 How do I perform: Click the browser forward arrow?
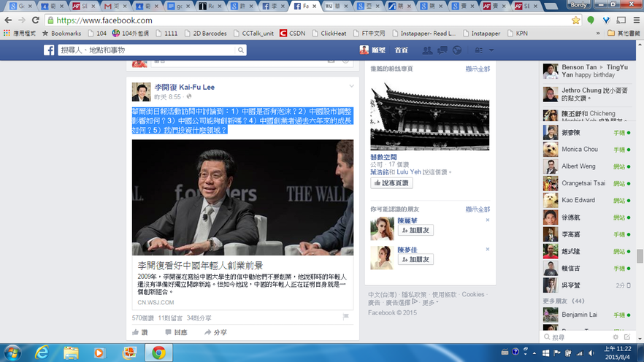coord(22,20)
